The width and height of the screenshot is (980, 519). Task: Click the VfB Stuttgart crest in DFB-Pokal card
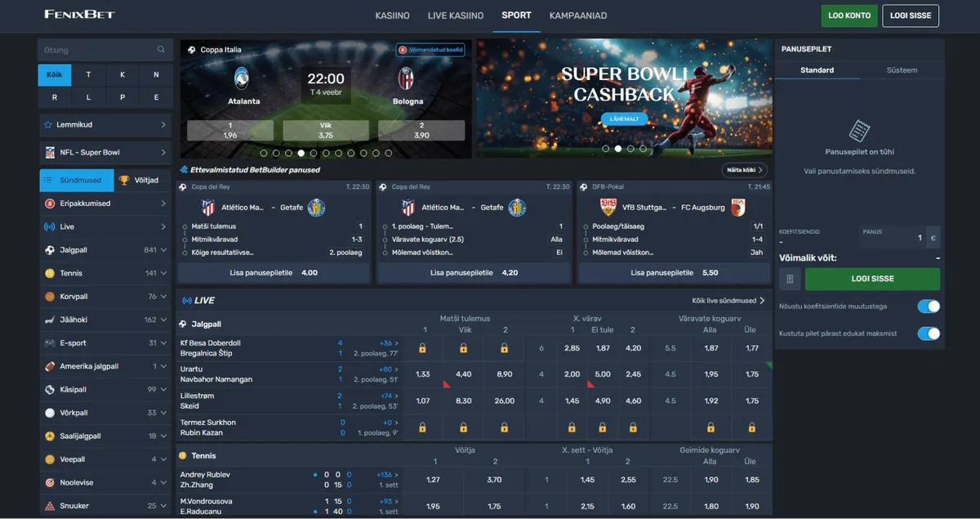(x=608, y=208)
